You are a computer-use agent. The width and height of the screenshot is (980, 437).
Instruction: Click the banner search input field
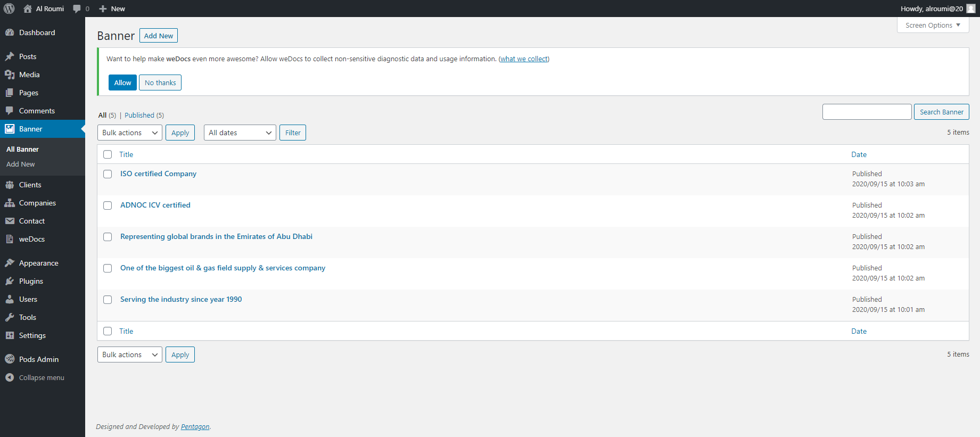[x=867, y=112]
